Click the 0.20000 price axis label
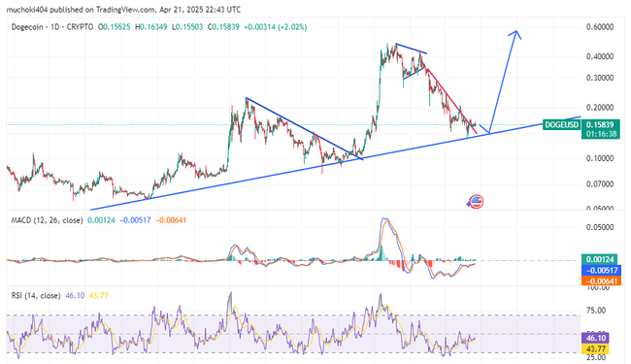Image resolution: width=631 pixels, height=364 pixels. 600,108
